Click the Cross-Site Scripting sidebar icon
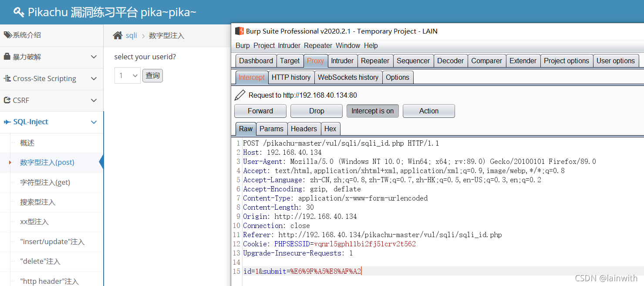Image resolution: width=644 pixels, height=286 pixels. click(7, 78)
